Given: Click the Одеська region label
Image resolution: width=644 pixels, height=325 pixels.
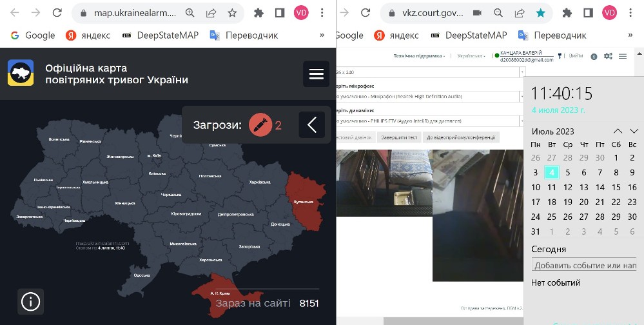Looking at the screenshot, I should click(x=142, y=275).
